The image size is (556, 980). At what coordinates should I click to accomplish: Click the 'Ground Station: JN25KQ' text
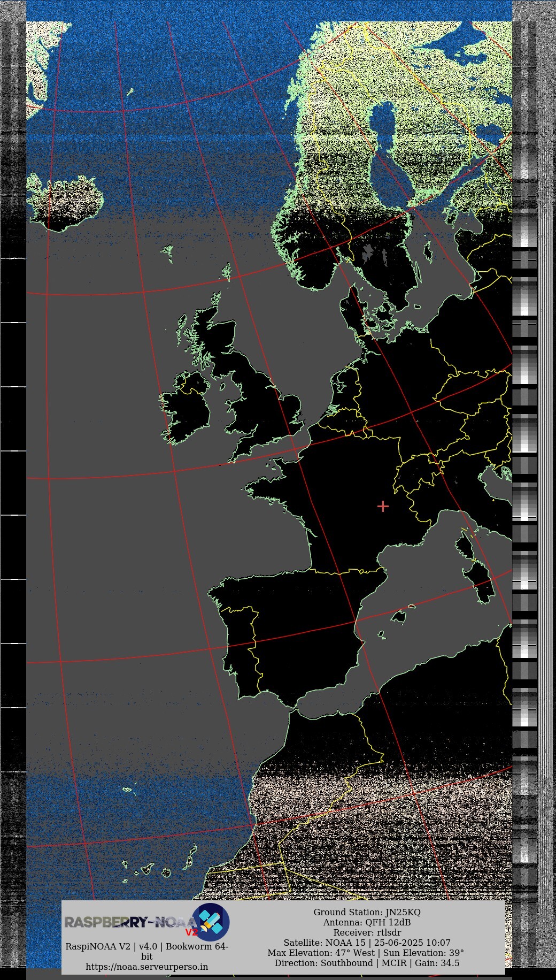point(367,912)
